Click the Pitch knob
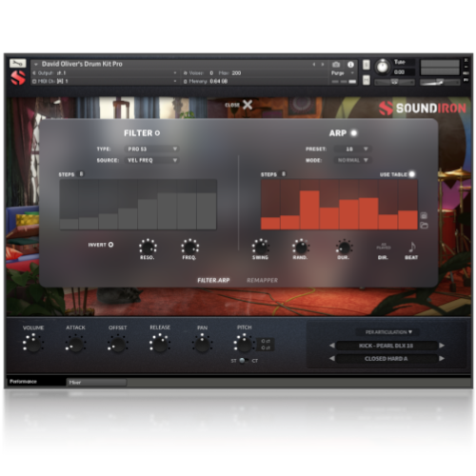 coord(244,345)
